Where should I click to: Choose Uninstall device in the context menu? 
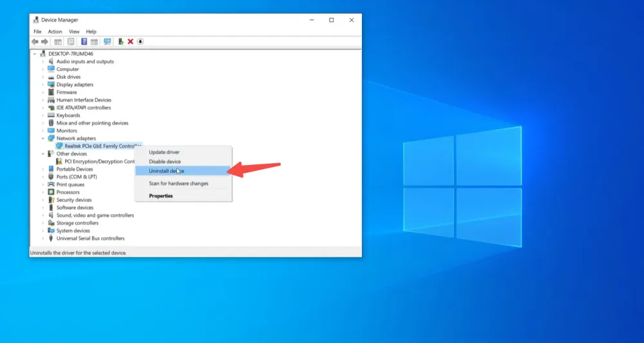point(184,171)
